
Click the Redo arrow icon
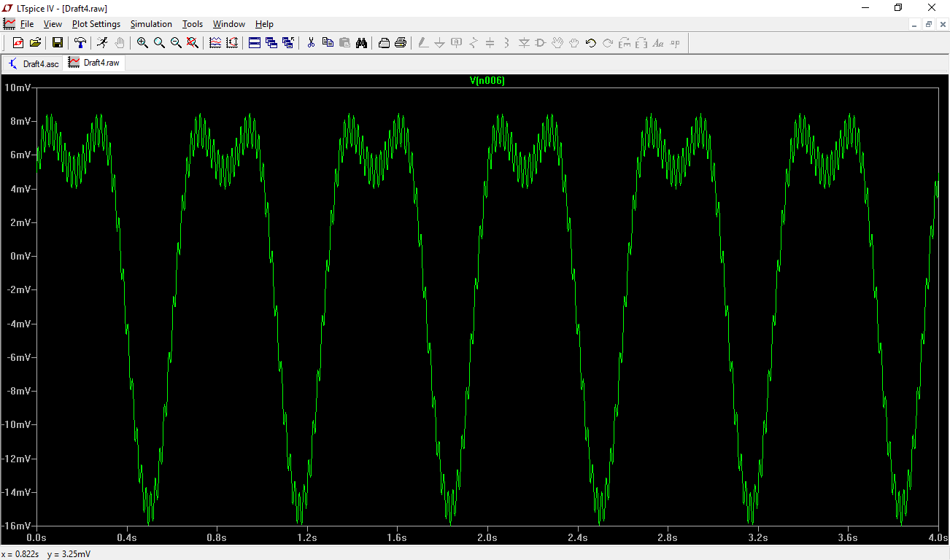(x=608, y=43)
